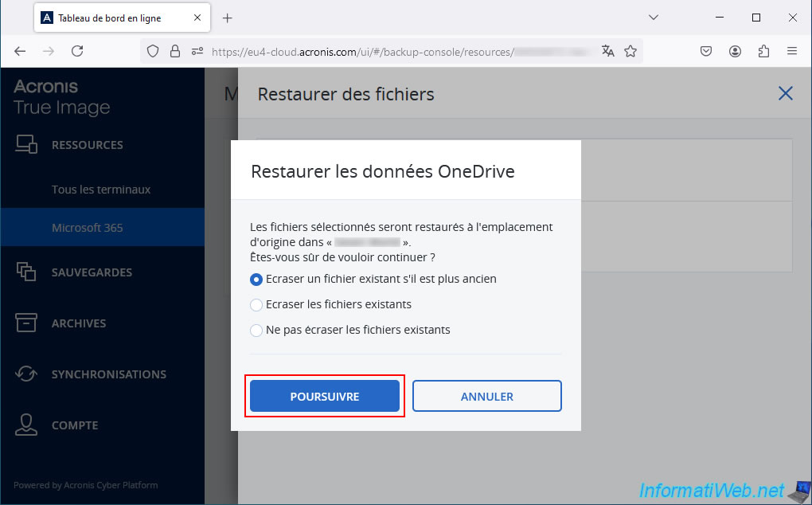Viewport: 812px width, 505px height.
Task: Go back to the previous browser page
Action: click(x=20, y=51)
